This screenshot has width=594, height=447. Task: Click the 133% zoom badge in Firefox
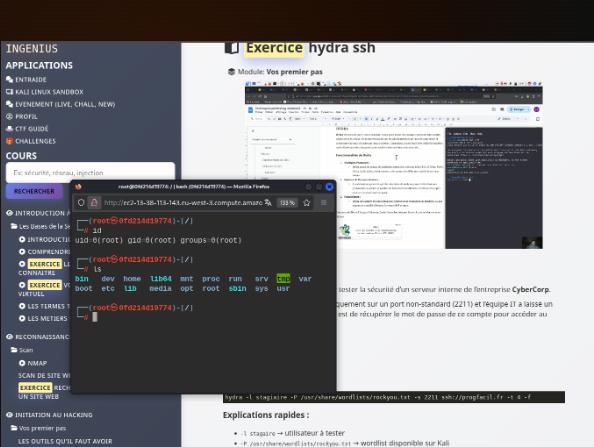click(287, 203)
